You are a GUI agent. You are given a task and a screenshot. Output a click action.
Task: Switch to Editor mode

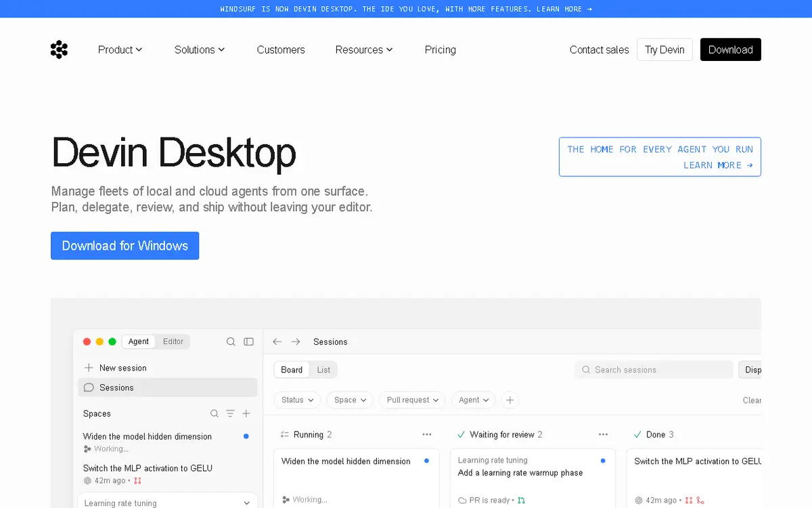tap(173, 342)
